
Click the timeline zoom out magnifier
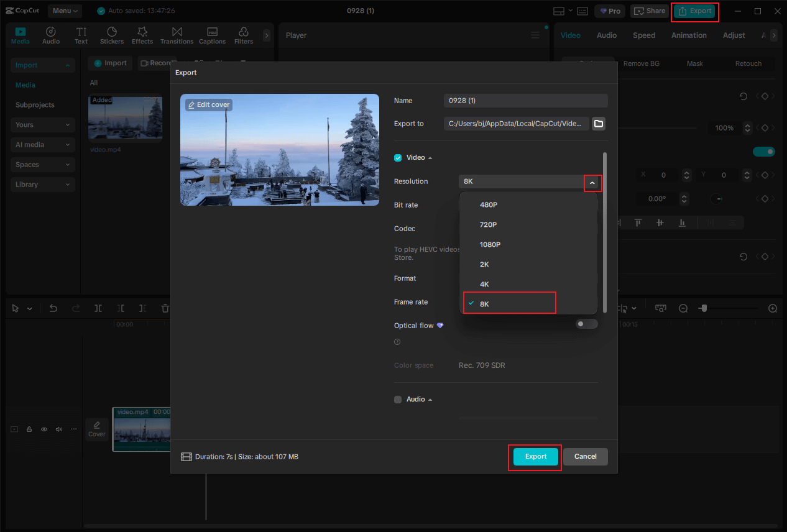point(683,308)
